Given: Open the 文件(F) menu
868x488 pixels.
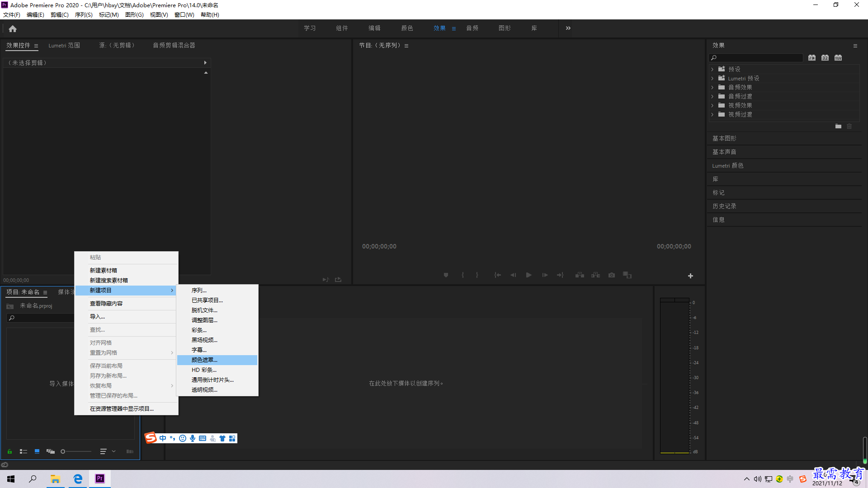Looking at the screenshot, I should click(12, 15).
